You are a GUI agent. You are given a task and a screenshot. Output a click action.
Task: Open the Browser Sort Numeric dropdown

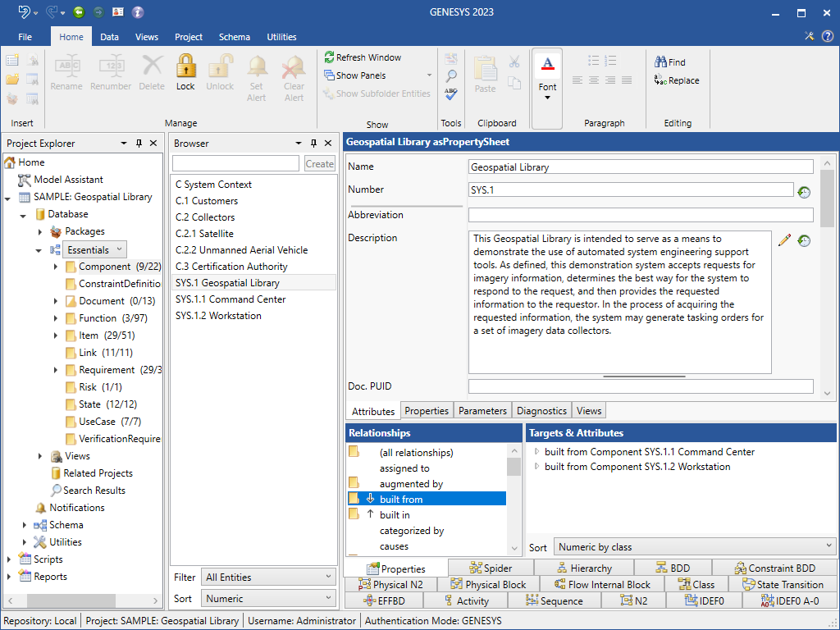click(268, 598)
